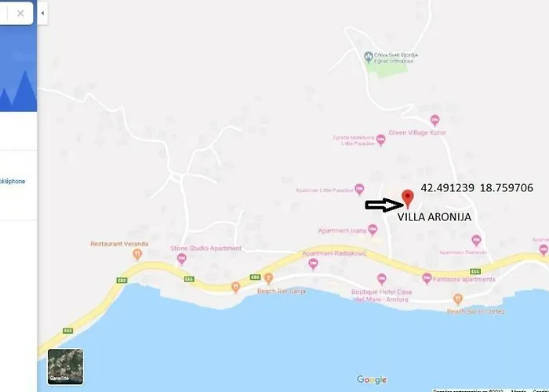Collapse the side panel arrow
The height and width of the screenshot is (392, 549).
(42, 13)
